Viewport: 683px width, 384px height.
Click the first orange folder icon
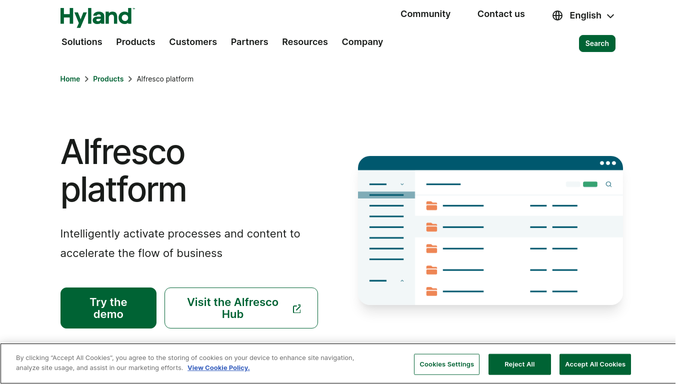point(432,205)
